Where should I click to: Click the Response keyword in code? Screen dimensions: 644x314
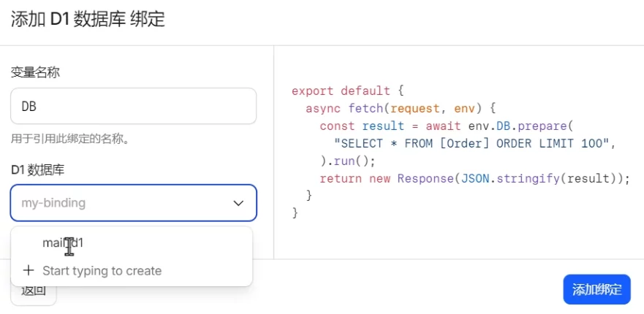tap(425, 178)
